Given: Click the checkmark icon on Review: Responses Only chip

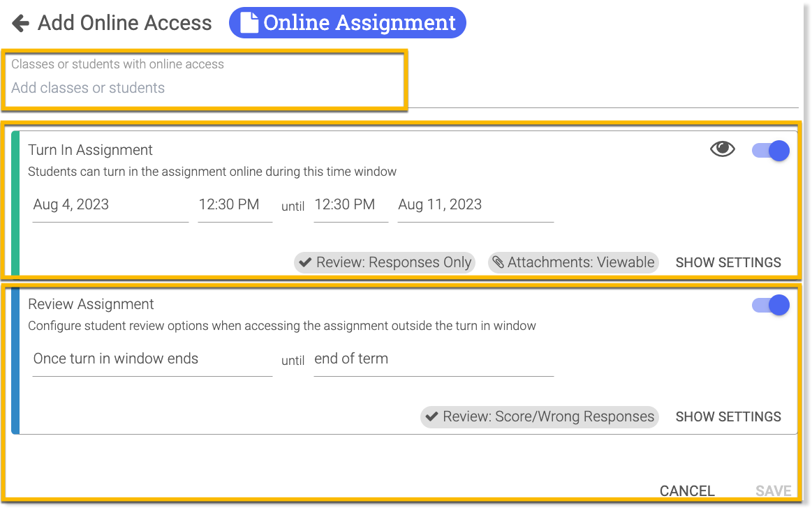Looking at the screenshot, I should (x=306, y=262).
